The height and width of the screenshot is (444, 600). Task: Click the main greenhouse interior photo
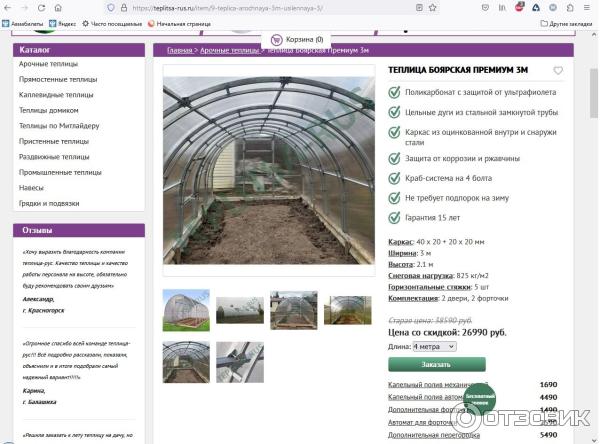coord(269,170)
